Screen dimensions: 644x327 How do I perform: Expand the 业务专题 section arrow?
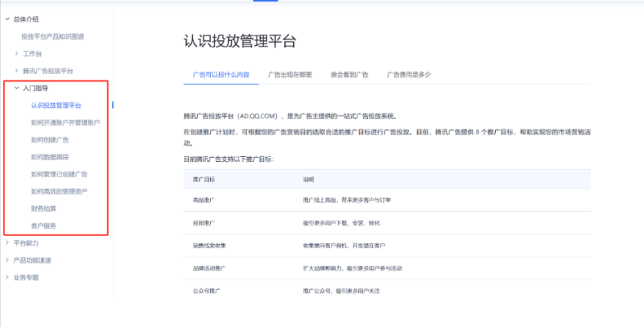coord(7,277)
